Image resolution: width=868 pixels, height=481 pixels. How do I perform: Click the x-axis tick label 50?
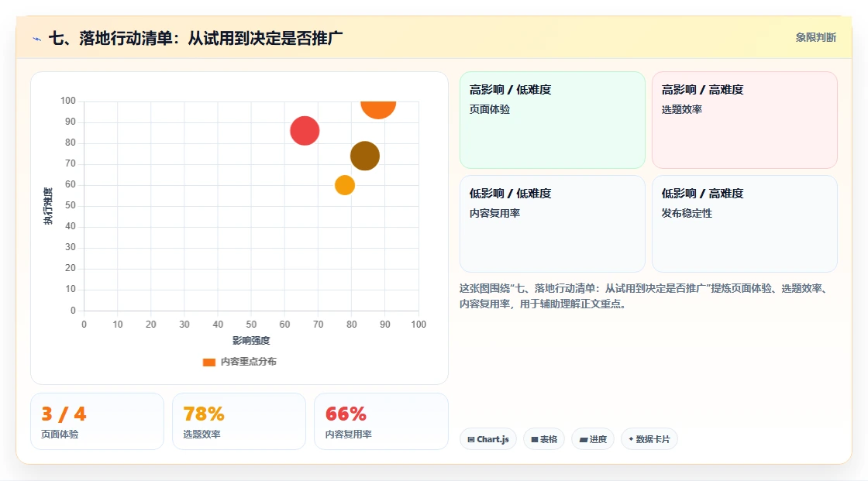[251, 325]
